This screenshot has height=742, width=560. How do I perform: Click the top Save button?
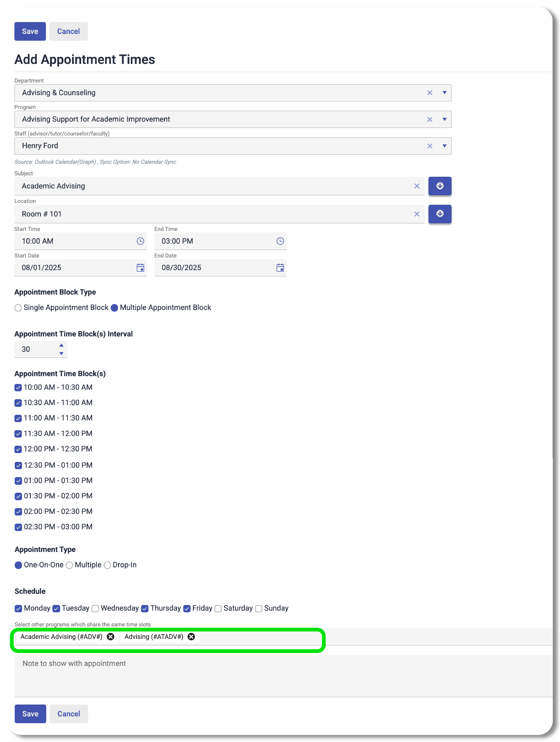click(x=30, y=32)
